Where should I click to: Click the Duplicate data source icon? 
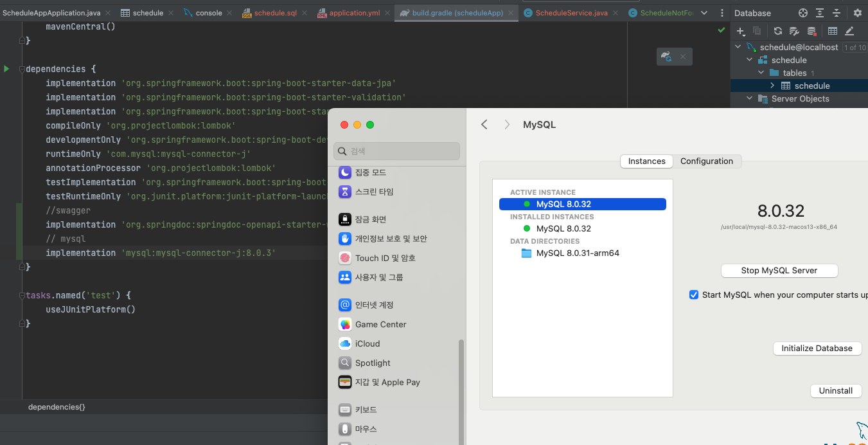(757, 31)
